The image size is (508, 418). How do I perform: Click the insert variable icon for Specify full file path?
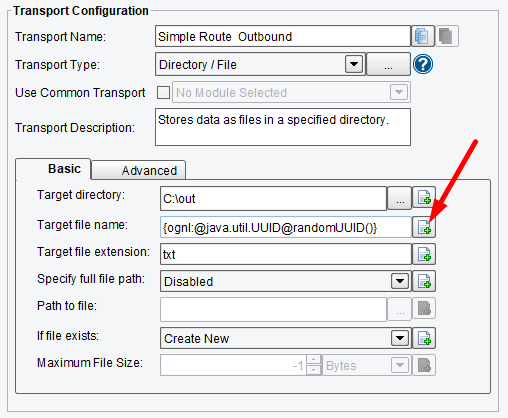[424, 281]
